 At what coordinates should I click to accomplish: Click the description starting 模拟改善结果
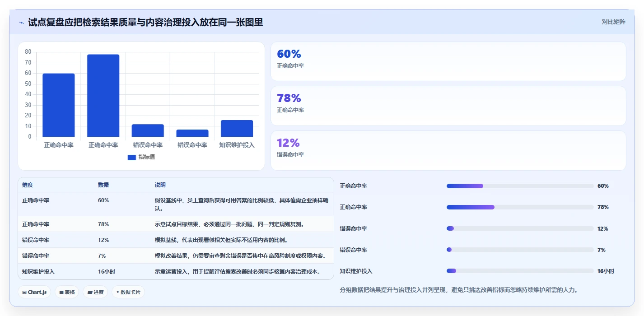coord(240,256)
